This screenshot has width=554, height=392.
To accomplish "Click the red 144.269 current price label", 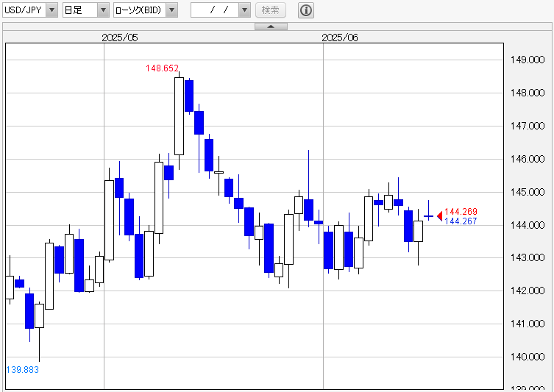I will 461,212.
